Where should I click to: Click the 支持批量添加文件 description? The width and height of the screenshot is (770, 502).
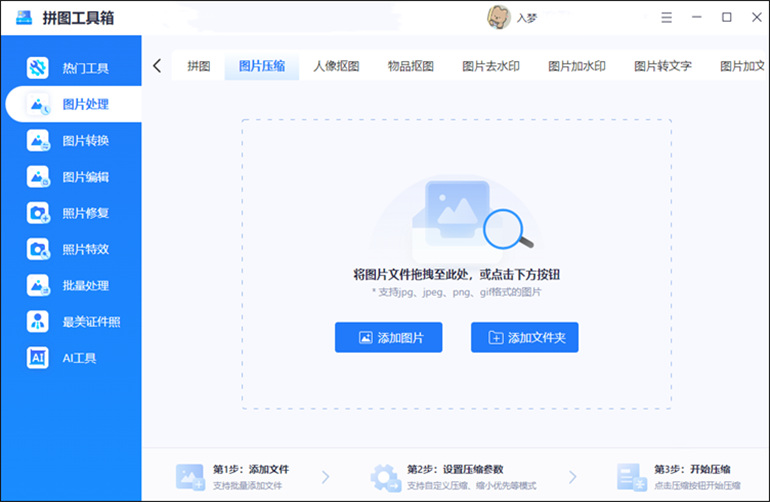(248, 485)
